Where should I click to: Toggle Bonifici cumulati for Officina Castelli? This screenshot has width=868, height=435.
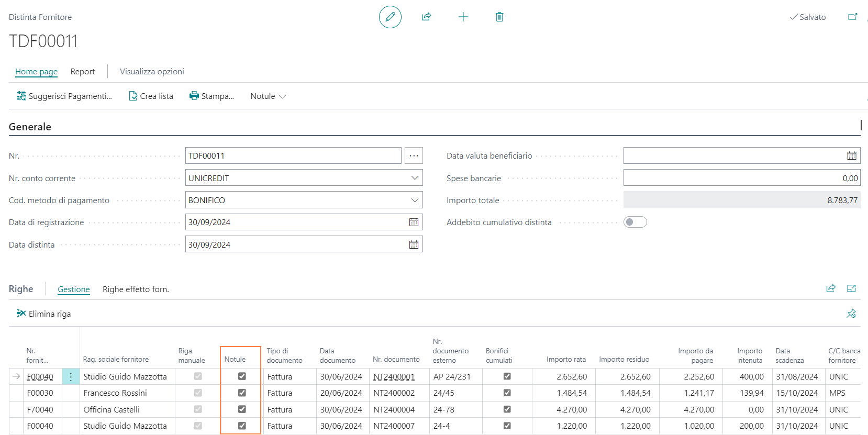tap(507, 409)
